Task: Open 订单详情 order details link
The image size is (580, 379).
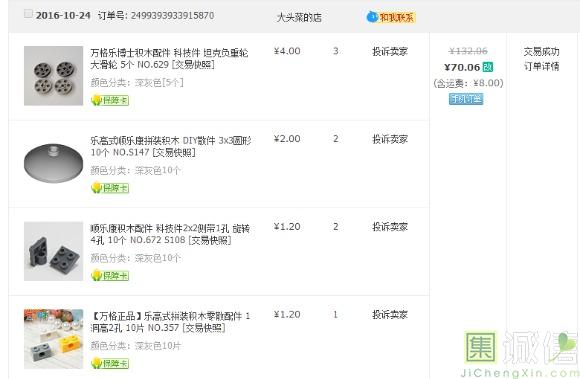Action: (x=542, y=67)
